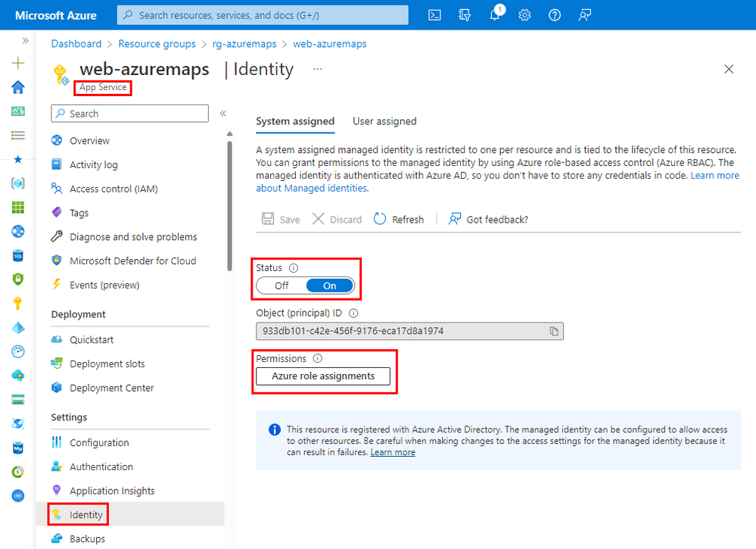Copy the Object principal ID
The height and width of the screenshot is (549, 756).
554,331
